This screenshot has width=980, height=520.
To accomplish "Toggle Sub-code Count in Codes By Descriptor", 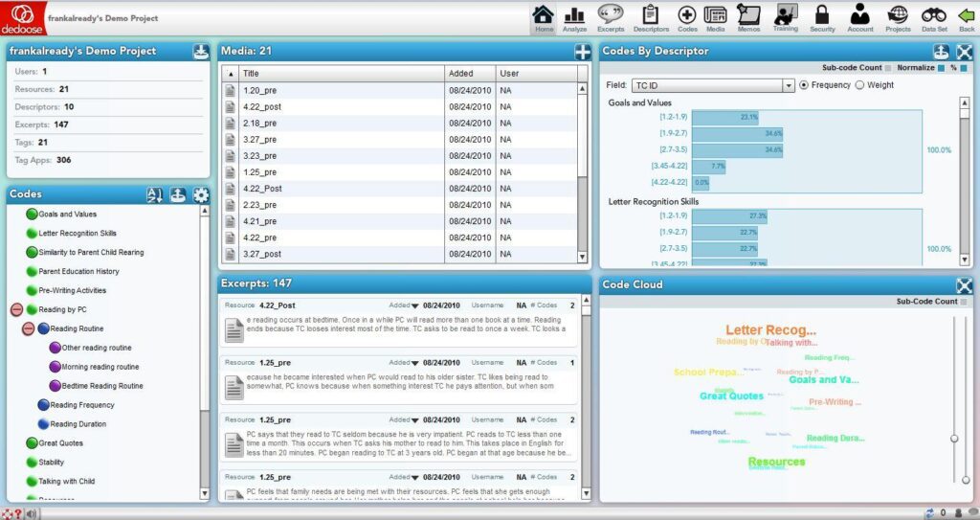I will (887, 68).
